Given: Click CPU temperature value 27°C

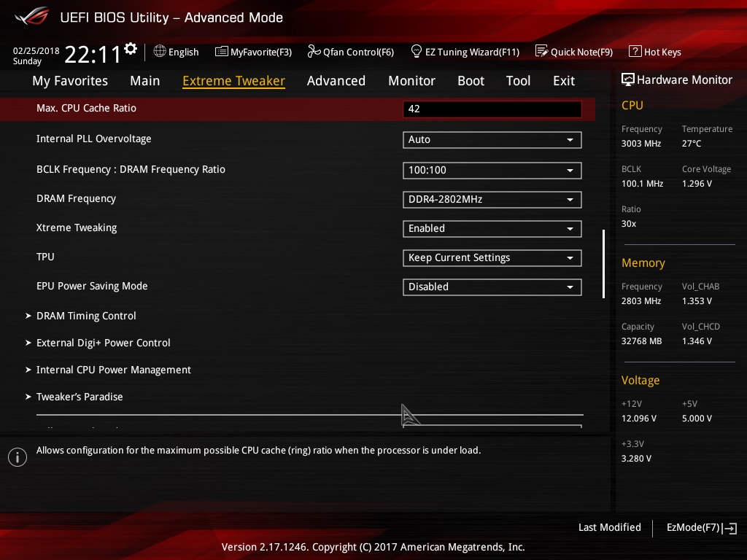Looking at the screenshot, I should [692, 144].
